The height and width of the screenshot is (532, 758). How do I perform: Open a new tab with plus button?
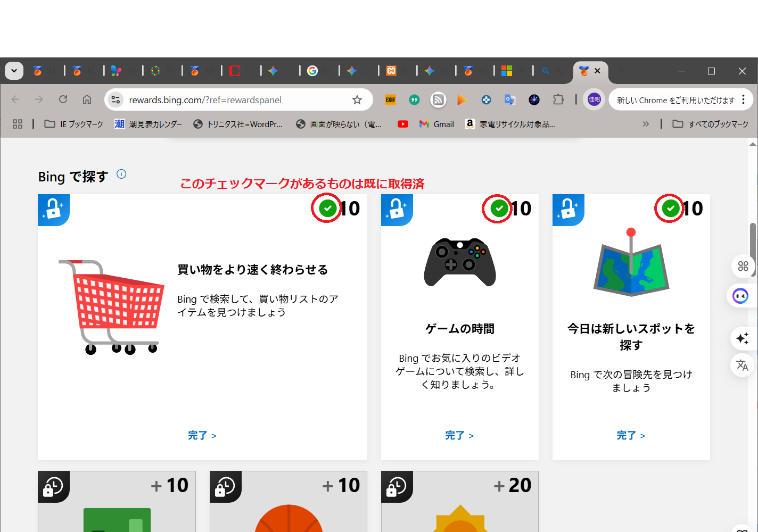coord(621,71)
